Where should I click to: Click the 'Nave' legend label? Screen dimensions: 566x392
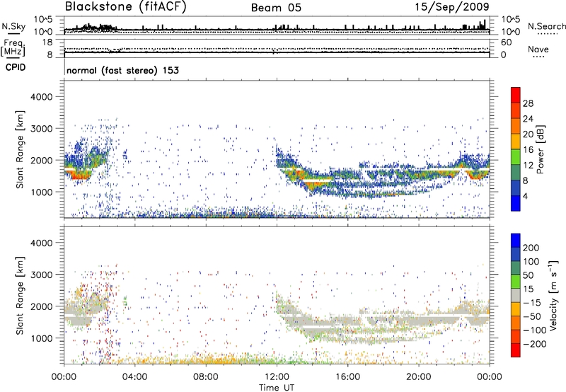click(x=538, y=50)
